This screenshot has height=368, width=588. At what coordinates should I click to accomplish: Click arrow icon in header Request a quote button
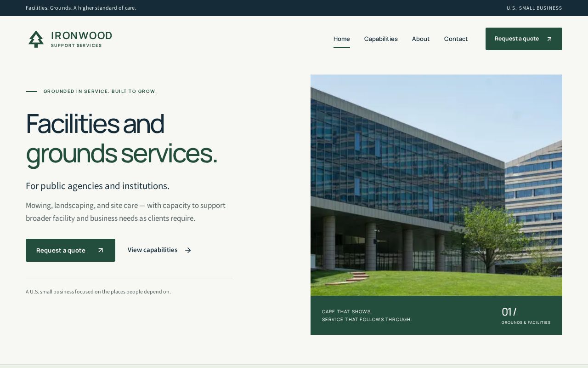click(549, 39)
